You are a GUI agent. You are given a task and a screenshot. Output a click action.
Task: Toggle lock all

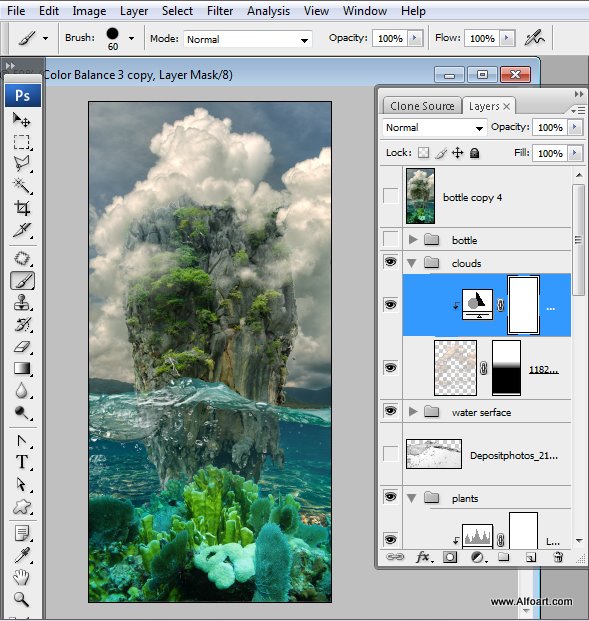(475, 153)
